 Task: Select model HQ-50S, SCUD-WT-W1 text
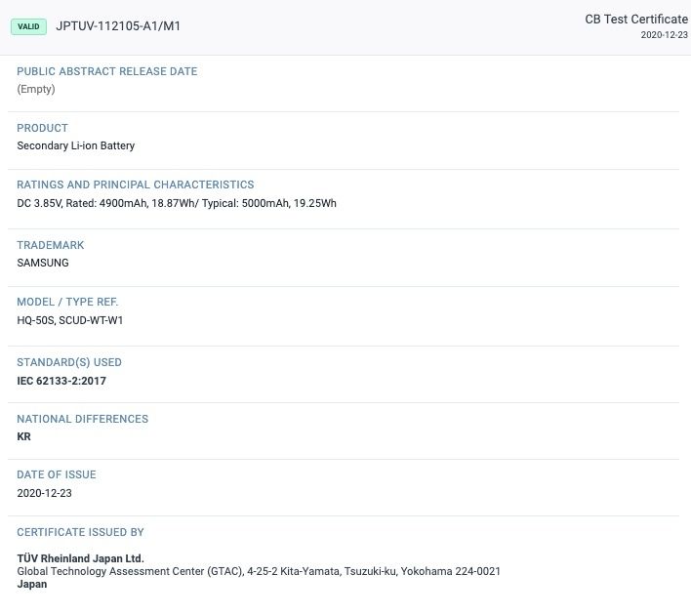point(70,320)
